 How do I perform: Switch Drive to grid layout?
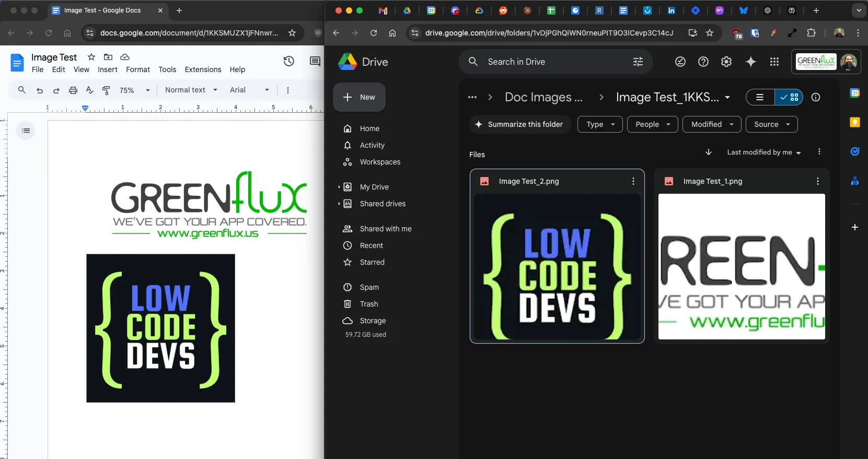[789, 97]
